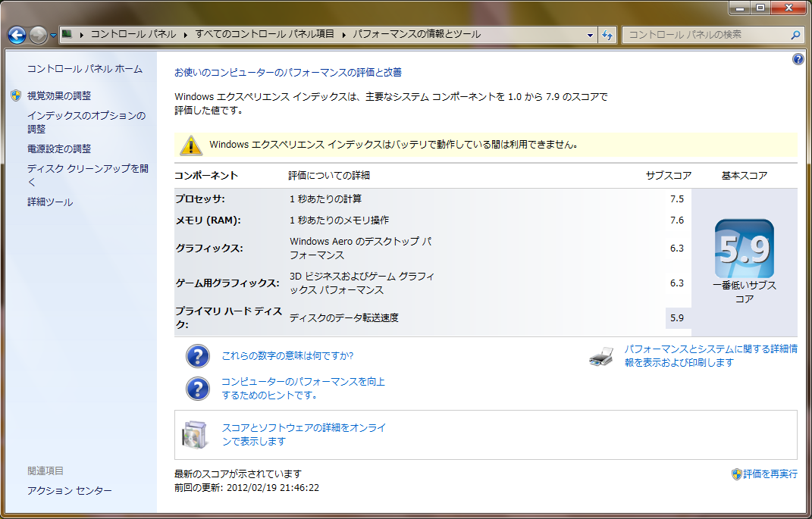Click 基本スコア column header
The height and width of the screenshot is (519, 812).
tap(745, 176)
